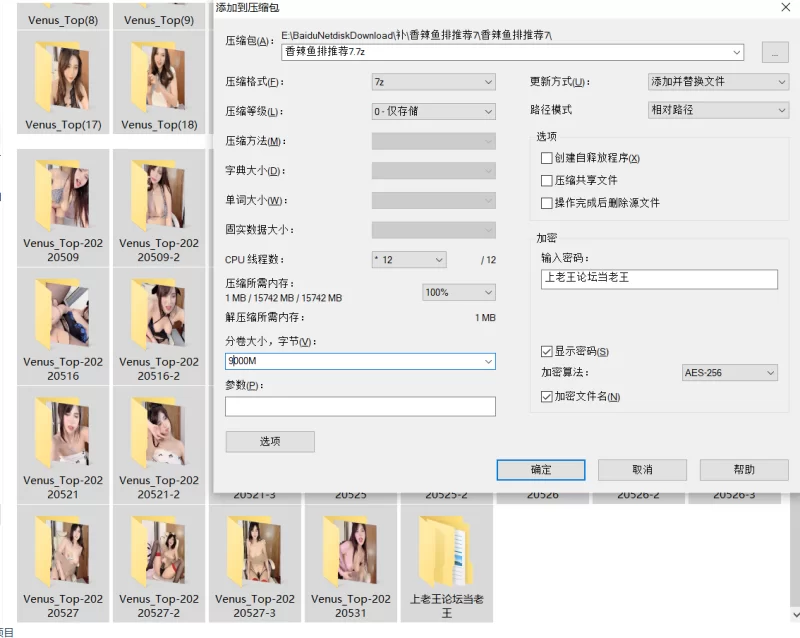This screenshot has height=638, width=800.
Task: Enable 创建自释放程序 checkbox
Action: [x=546, y=158]
